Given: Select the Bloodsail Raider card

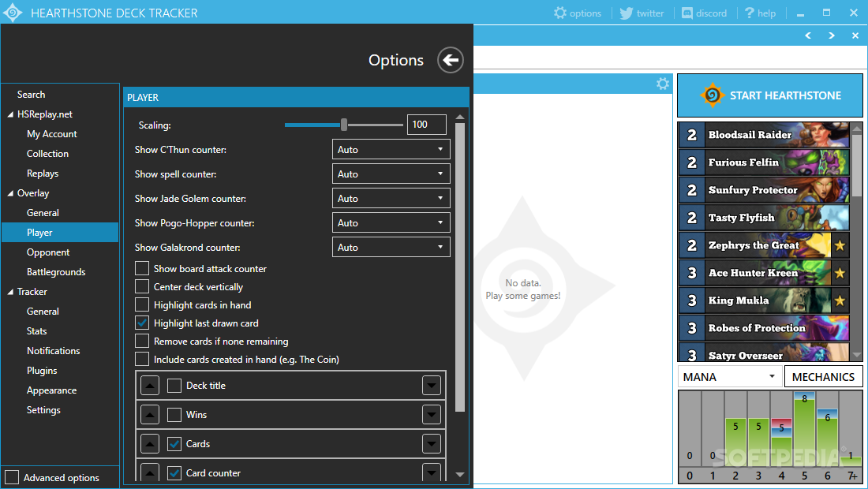Looking at the screenshot, I should 764,134.
